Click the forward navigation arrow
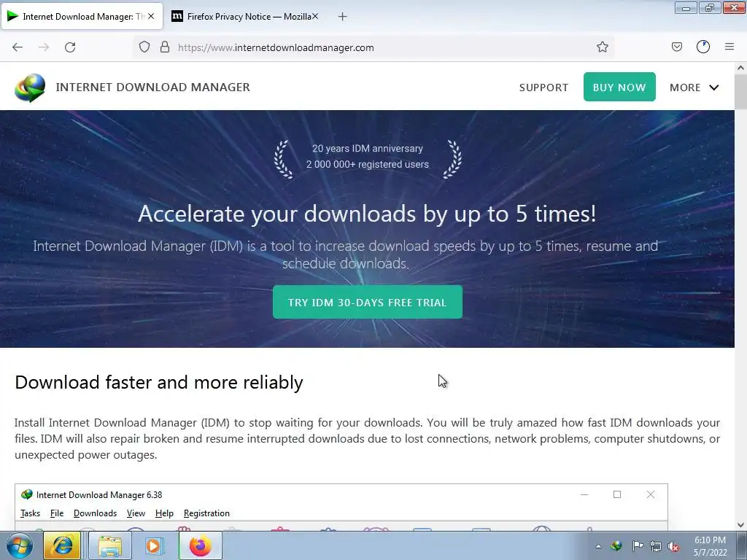Viewport: 747px width, 560px height. point(44,47)
